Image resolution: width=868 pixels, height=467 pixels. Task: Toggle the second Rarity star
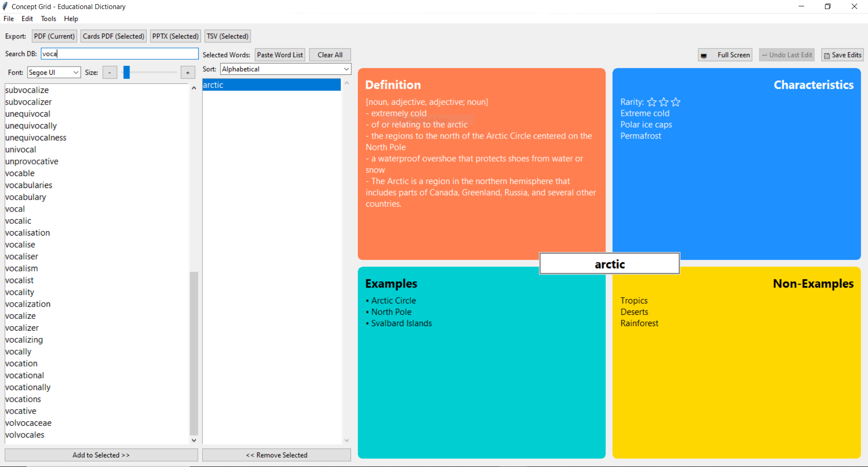(x=664, y=102)
